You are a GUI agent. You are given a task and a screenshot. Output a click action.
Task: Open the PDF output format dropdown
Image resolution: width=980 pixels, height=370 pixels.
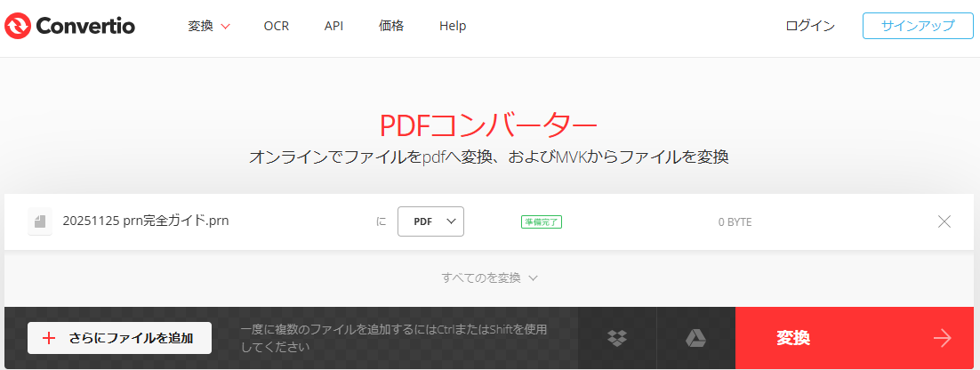coord(430,221)
